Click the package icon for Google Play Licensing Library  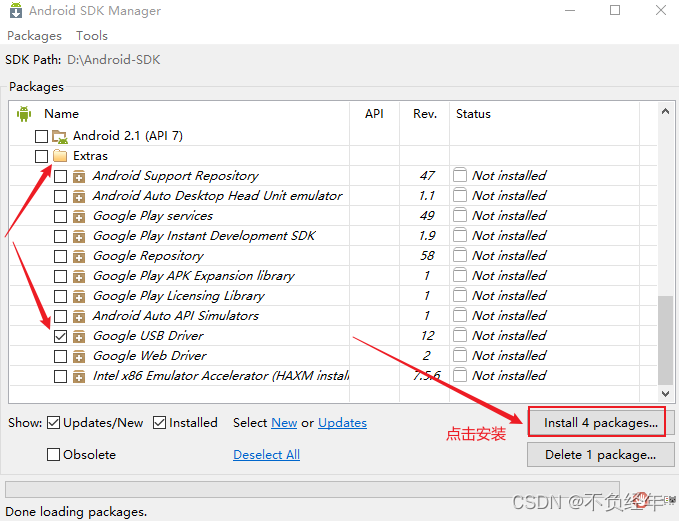79,296
